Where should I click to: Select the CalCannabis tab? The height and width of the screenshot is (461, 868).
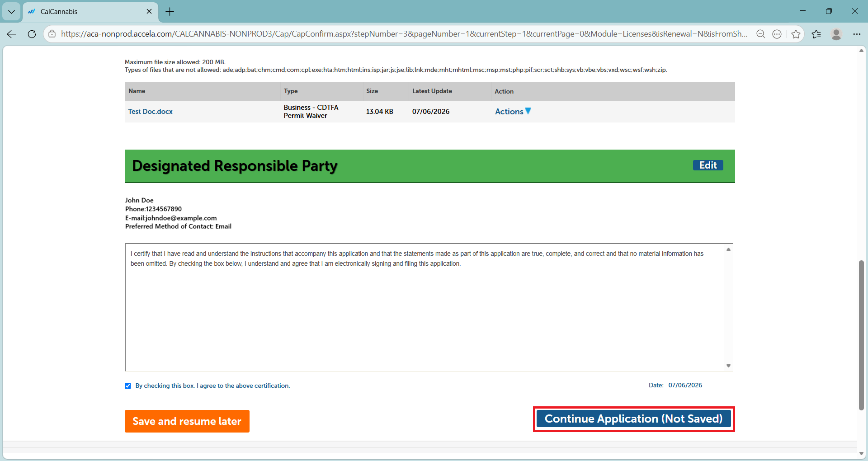(90, 12)
